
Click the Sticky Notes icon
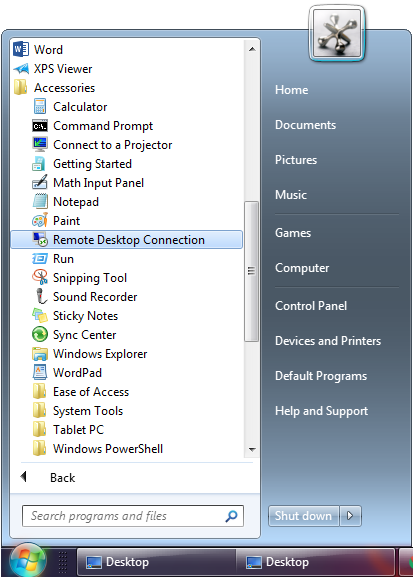point(40,315)
